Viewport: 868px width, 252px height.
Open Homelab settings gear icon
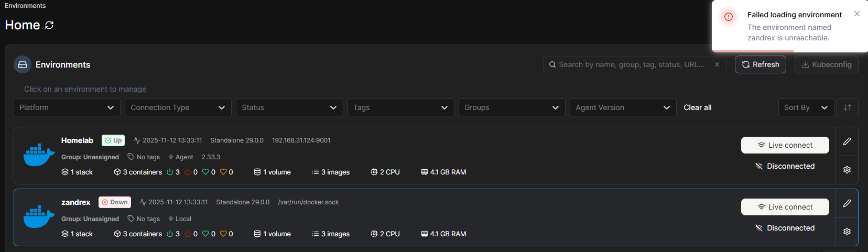pos(847,170)
